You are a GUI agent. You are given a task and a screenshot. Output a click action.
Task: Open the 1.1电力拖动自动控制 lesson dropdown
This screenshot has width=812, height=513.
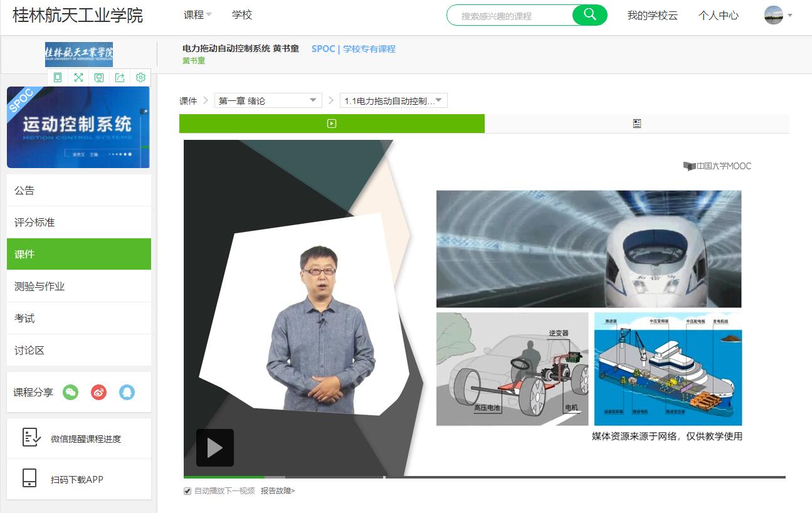click(393, 101)
